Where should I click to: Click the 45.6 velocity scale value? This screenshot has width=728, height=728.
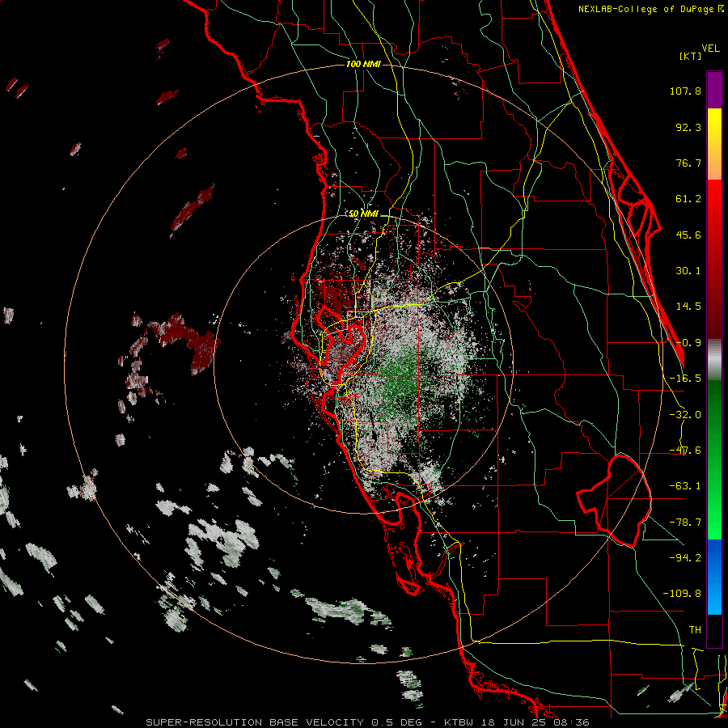[688, 235]
